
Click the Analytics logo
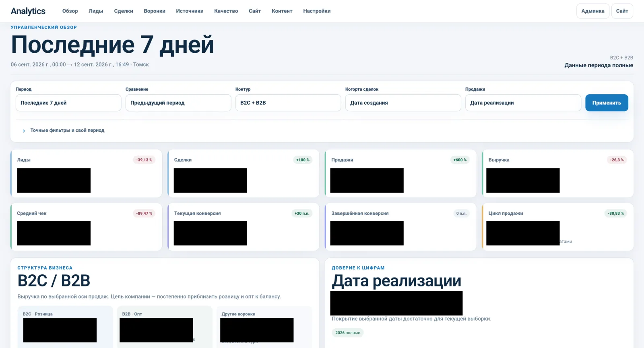tap(28, 11)
